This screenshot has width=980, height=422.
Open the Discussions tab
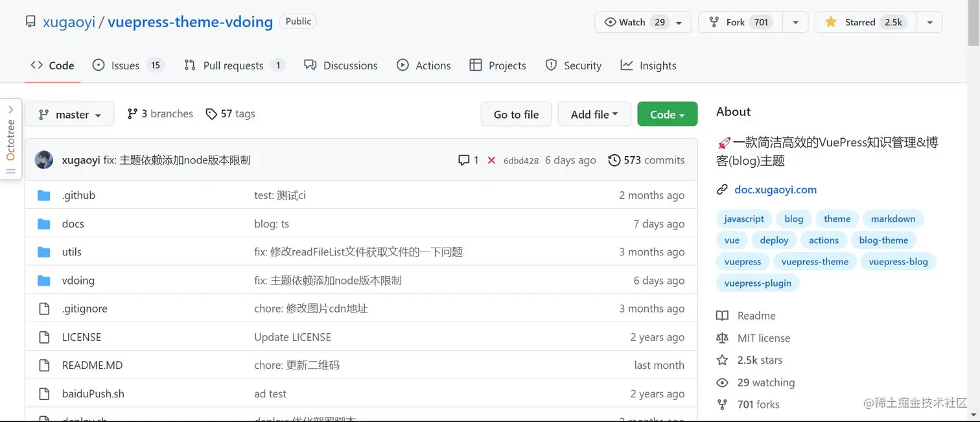coord(341,65)
